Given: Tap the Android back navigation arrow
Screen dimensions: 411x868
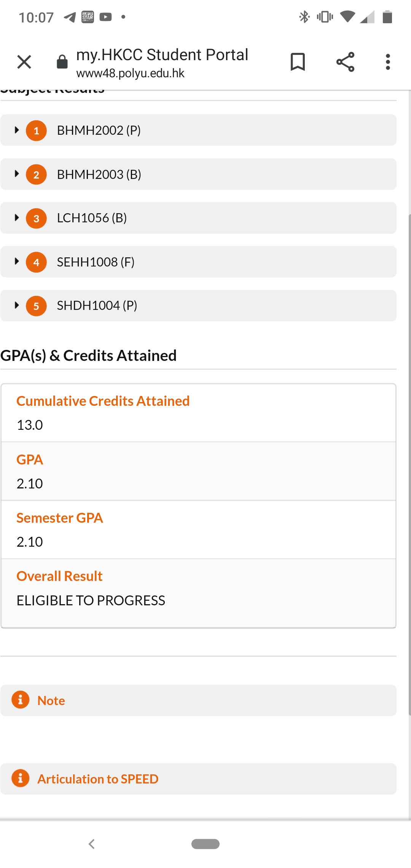Looking at the screenshot, I should click(91, 844).
